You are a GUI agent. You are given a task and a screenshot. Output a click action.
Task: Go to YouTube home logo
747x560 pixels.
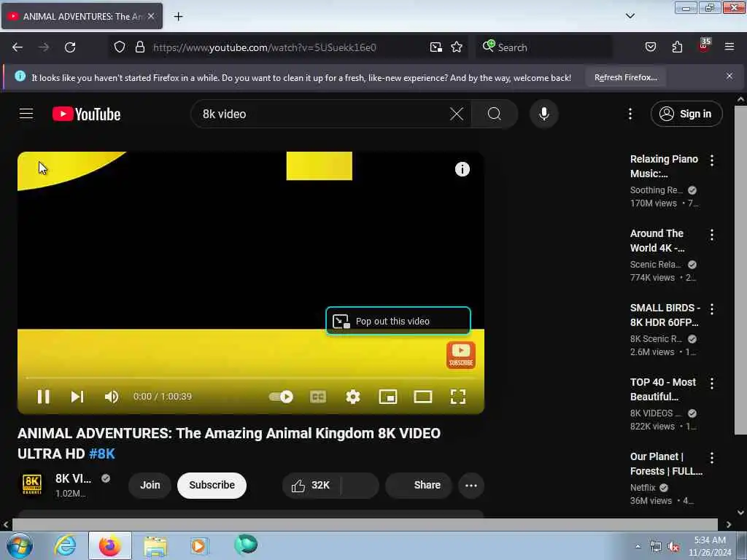(x=86, y=114)
